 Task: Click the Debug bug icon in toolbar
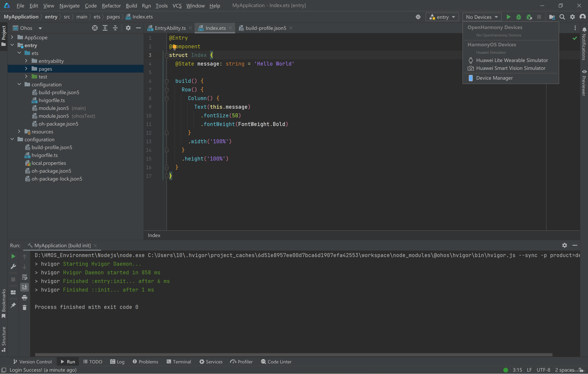coord(518,17)
